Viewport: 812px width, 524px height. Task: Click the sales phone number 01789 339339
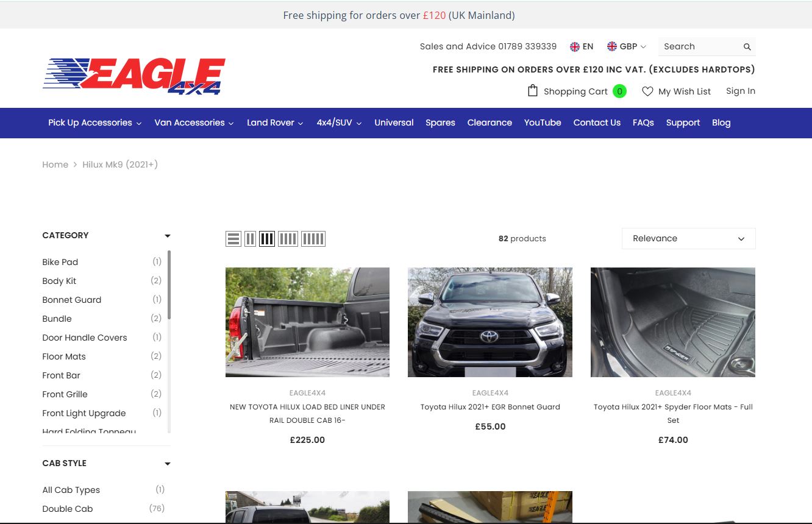click(x=527, y=46)
